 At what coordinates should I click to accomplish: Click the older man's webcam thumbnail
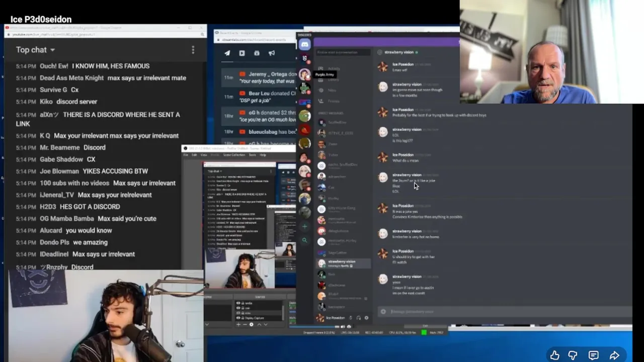tap(551, 52)
